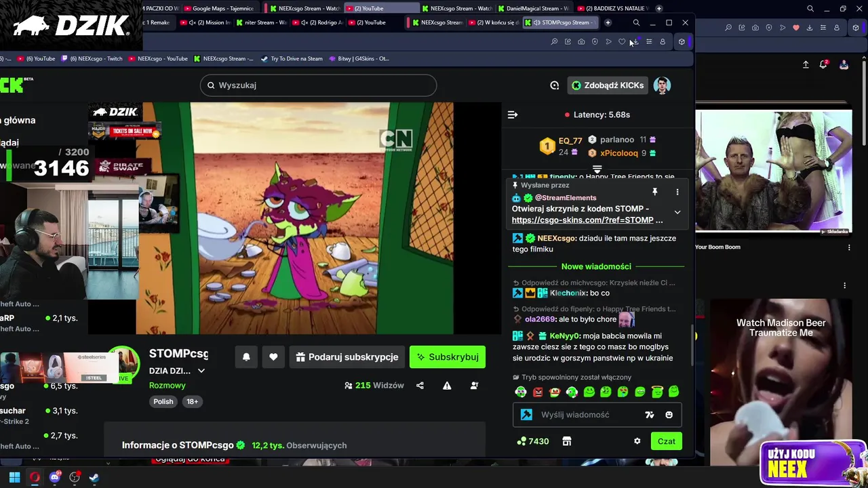Image resolution: width=868 pixels, height=488 pixels.
Task: Open Opera downloads icon in toolbar
Action: pyautogui.click(x=635, y=41)
